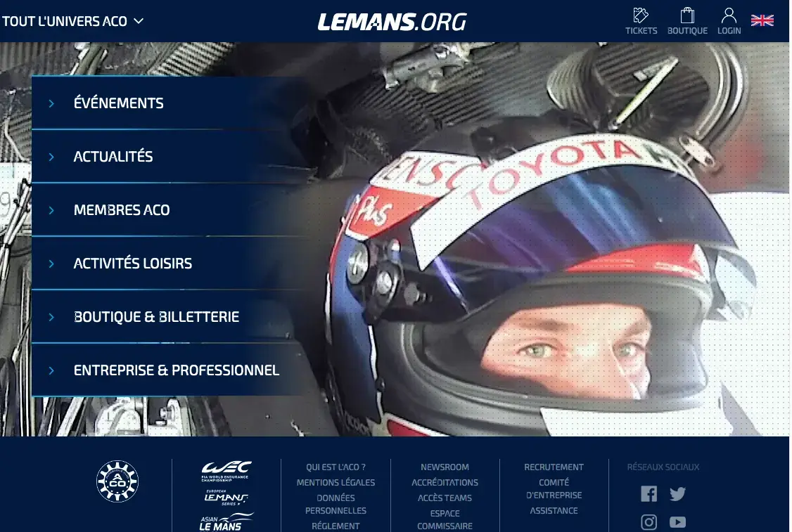Open the WEC championship logo
The image size is (792, 532).
click(x=226, y=471)
